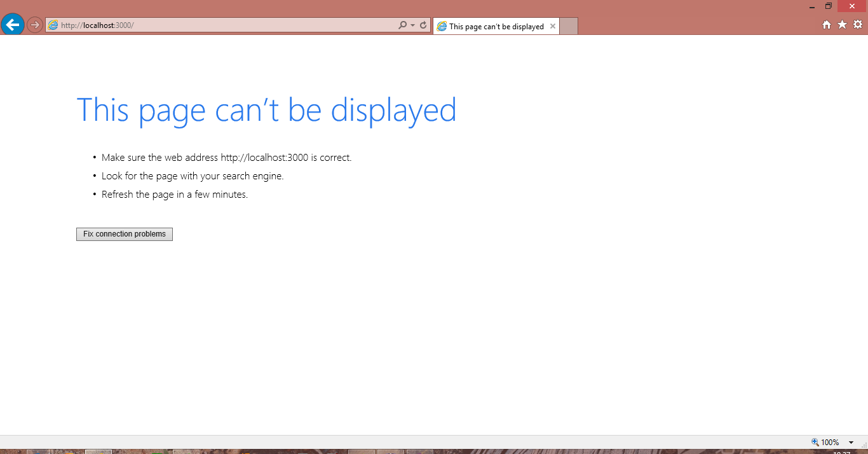Close the Internet Explorer window

point(852,6)
